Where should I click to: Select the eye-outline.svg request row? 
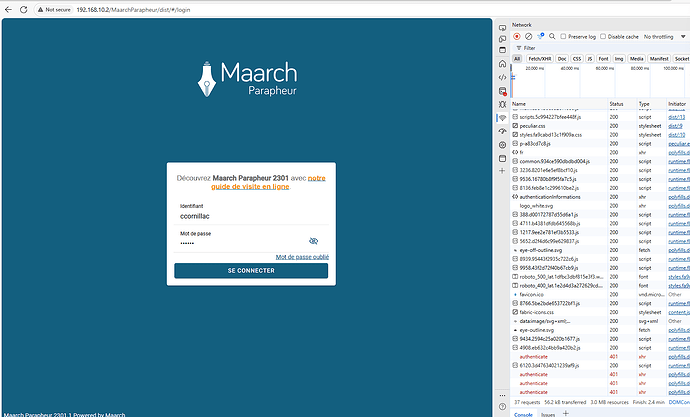pyautogui.click(x=600, y=330)
